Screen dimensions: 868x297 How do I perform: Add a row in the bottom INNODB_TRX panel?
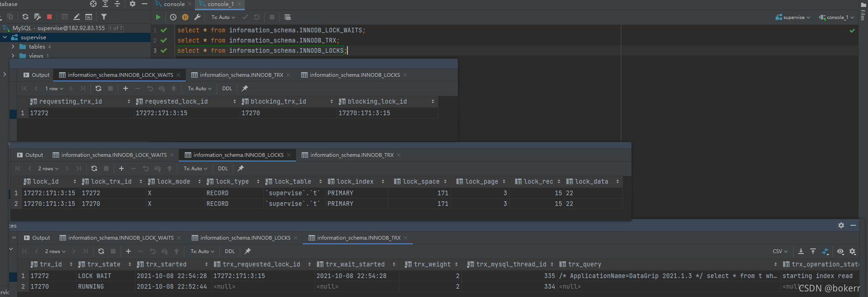pos(128,251)
